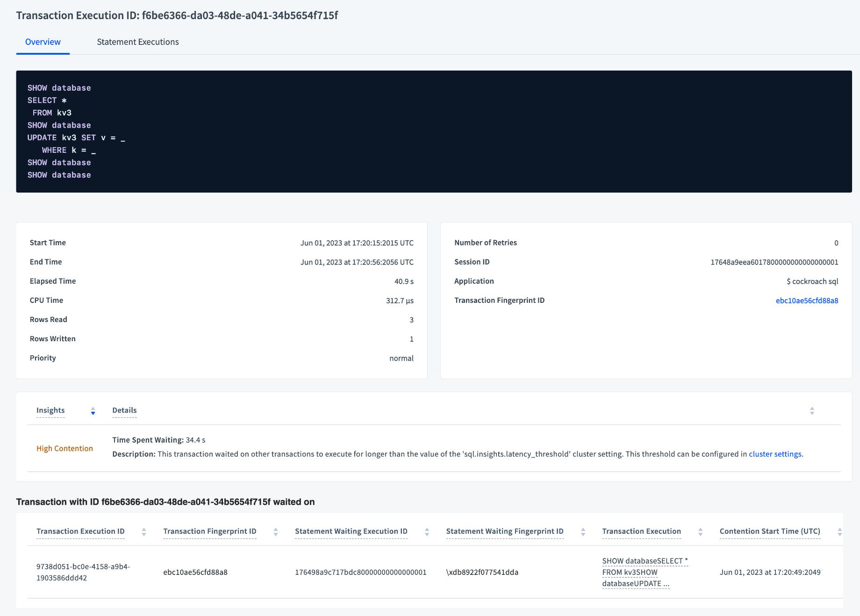Viewport: 860px width, 616px height.
Task: Click the High Contention insight label
Action: tap(65, 448)
